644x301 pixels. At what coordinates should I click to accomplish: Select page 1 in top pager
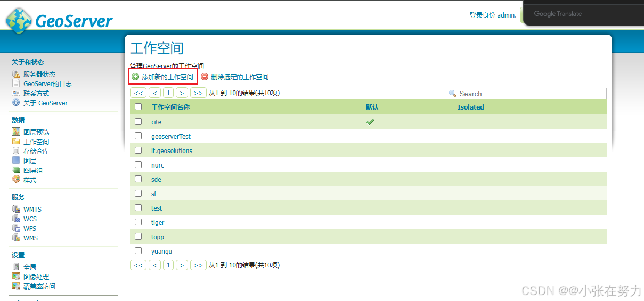tap(168, 93)
